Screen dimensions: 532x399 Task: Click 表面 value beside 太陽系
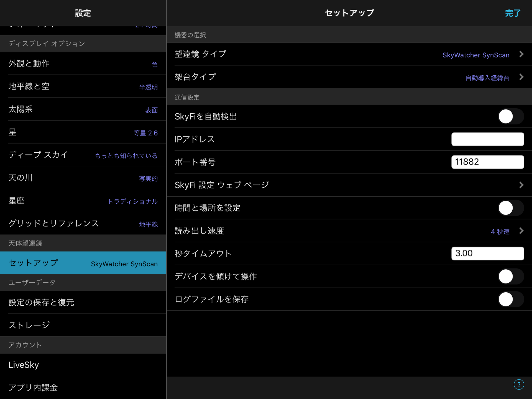152,110
